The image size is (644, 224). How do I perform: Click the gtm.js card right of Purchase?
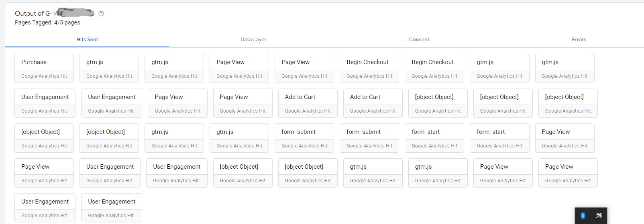[109, 68]
